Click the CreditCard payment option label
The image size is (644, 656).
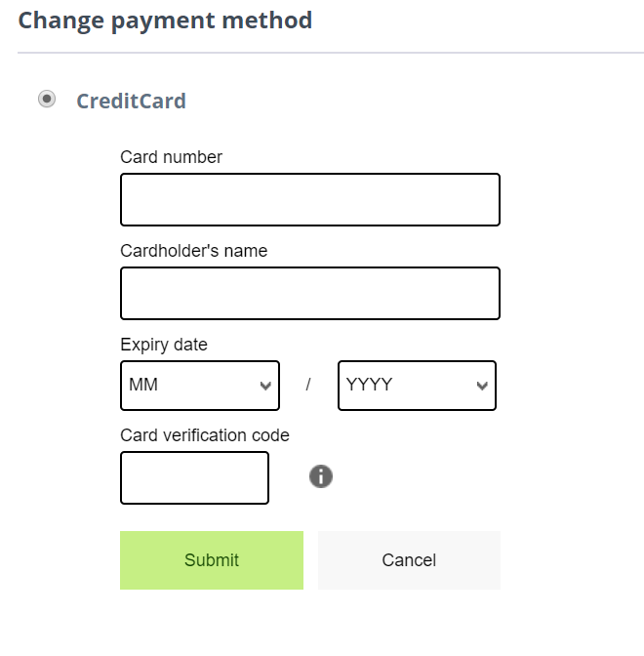point(132,101)
